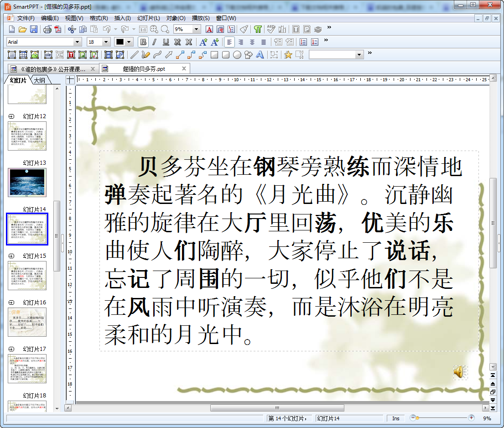
Task: Undo the last action
Action: (x=107, y=30)
